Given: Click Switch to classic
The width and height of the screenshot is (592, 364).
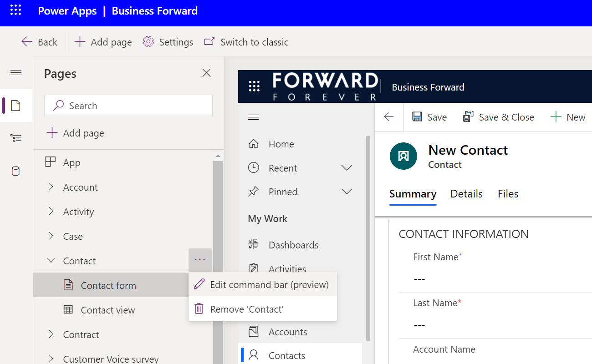Looking at the screenshot, I should click(246, 42).
